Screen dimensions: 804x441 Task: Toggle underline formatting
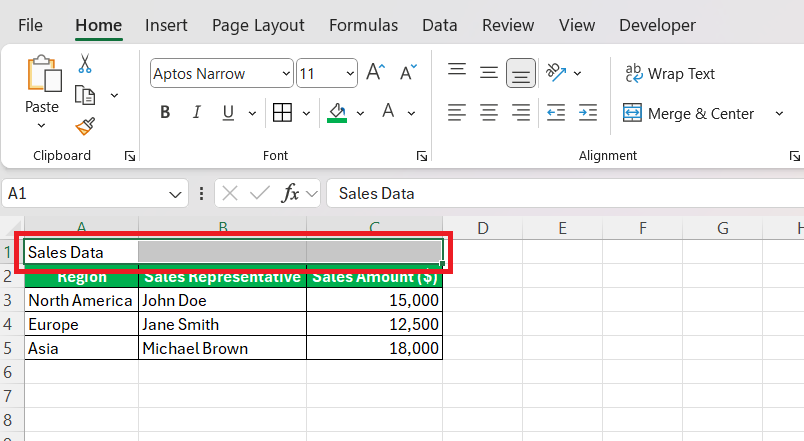click(228, 112)
